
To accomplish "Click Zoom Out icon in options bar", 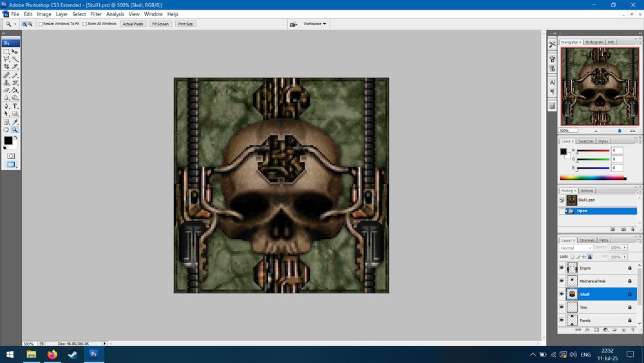I will pos(30,24).
